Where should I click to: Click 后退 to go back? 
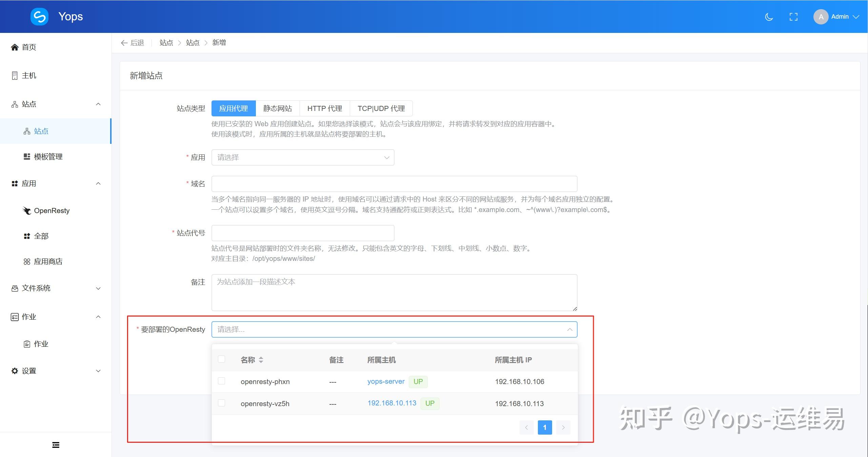tap(132, 42)
